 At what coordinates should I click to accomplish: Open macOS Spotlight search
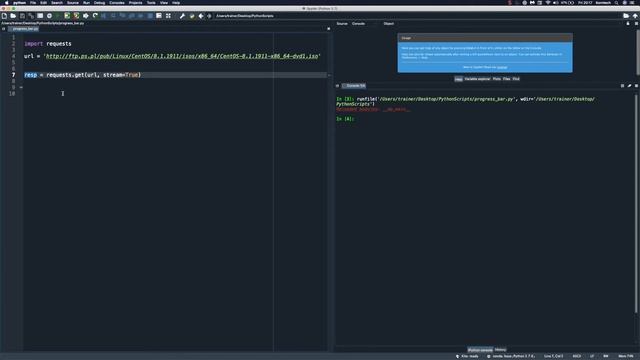click(616, 2)
